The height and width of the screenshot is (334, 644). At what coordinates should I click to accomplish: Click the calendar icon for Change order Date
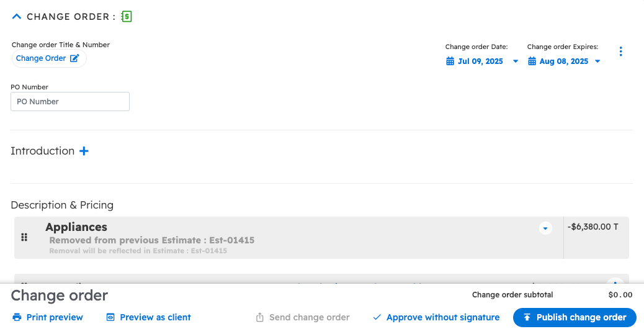coord(450,61)
